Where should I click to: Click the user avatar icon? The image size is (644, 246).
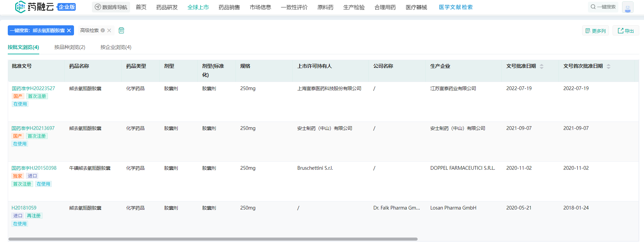pos(627,7)
